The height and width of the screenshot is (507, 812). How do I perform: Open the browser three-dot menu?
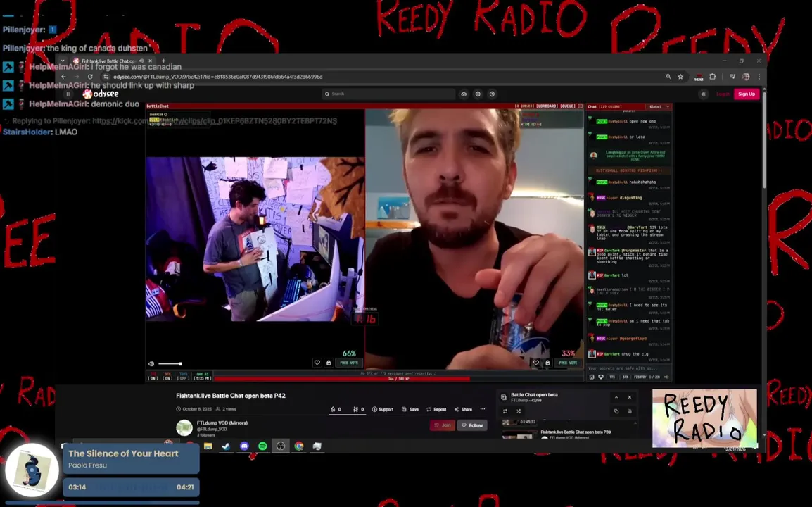tap(759, 77)
